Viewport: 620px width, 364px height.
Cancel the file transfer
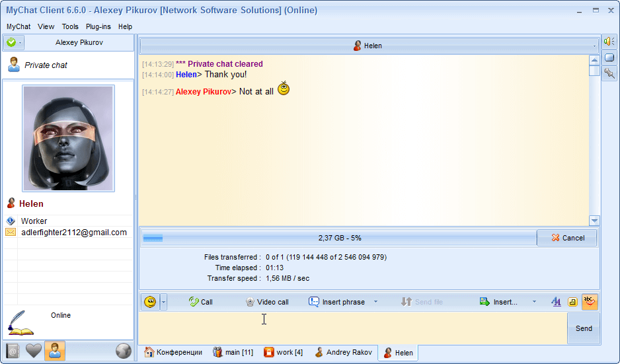click(567, 238)
